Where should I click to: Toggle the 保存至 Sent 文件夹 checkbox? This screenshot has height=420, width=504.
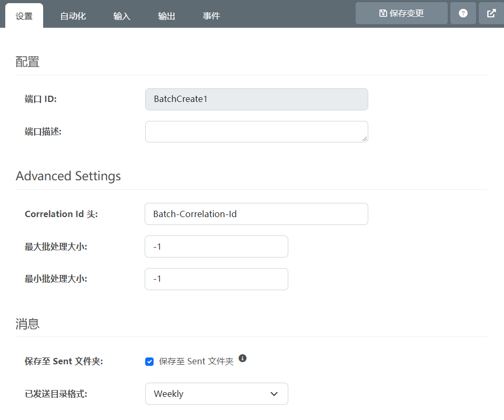[x=149, y=362]
